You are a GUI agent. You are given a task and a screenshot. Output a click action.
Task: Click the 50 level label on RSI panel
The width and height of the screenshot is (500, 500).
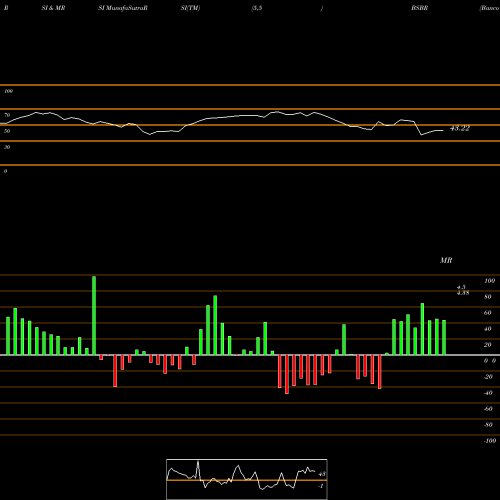7,131
